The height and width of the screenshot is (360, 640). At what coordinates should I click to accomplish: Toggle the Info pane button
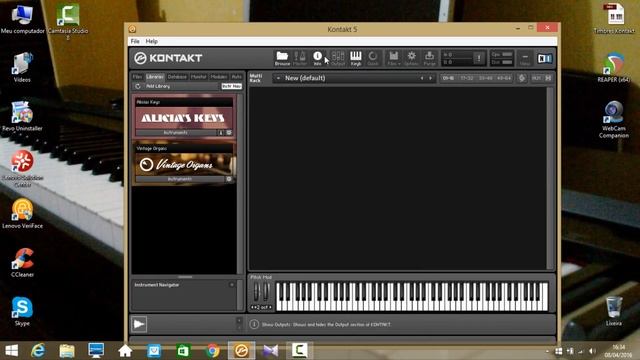coord(318,58)
